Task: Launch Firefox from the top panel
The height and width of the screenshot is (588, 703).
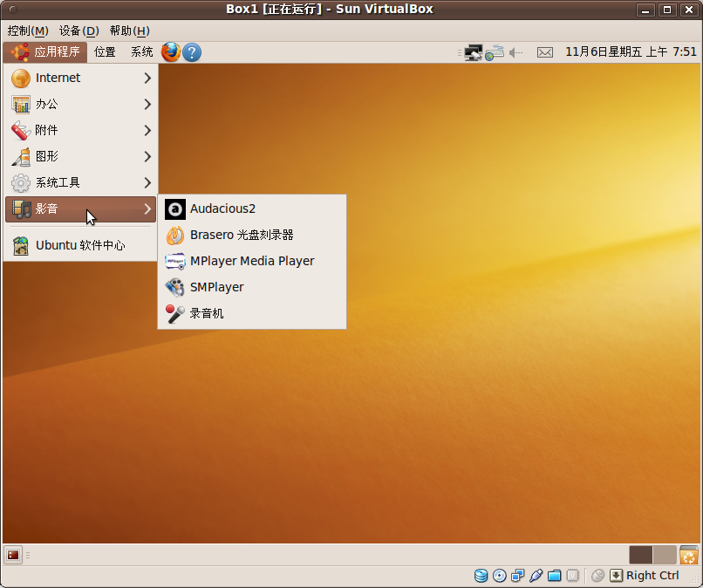Action: [171, 52]
